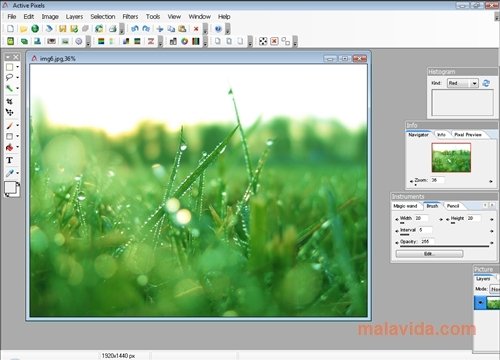Click the Copy icon in toolbar

(x=171, y=29)
